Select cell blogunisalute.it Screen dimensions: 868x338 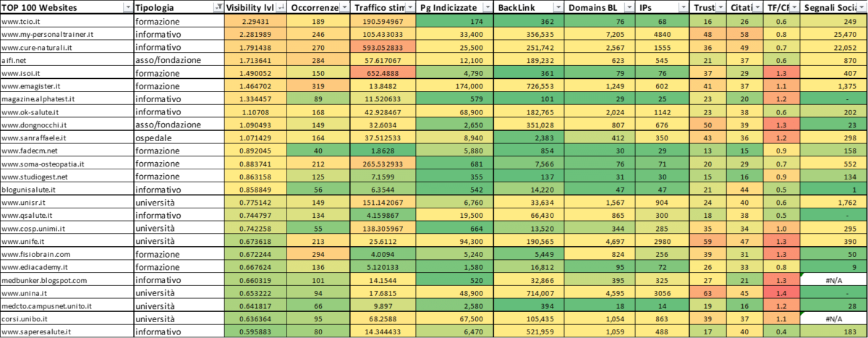[x=67, y=190]
